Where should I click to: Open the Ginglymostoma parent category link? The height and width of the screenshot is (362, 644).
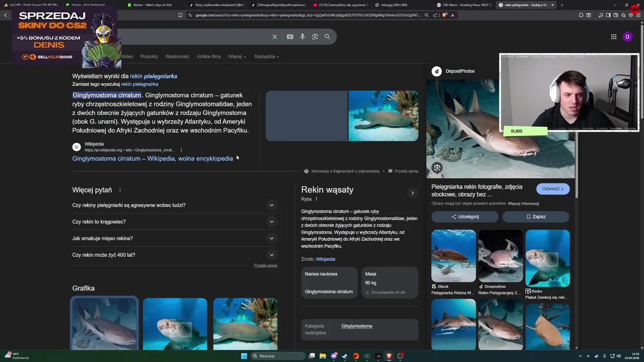[x=357, y=326]
